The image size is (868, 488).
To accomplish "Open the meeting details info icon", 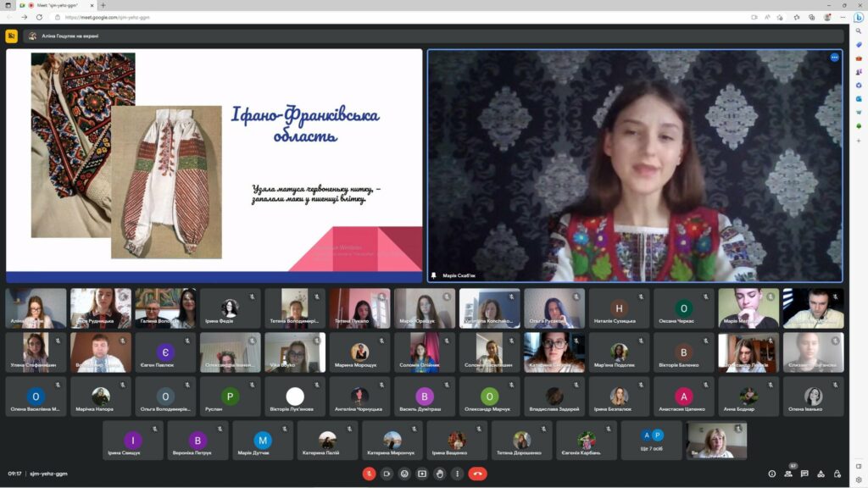I will (771, 474).
